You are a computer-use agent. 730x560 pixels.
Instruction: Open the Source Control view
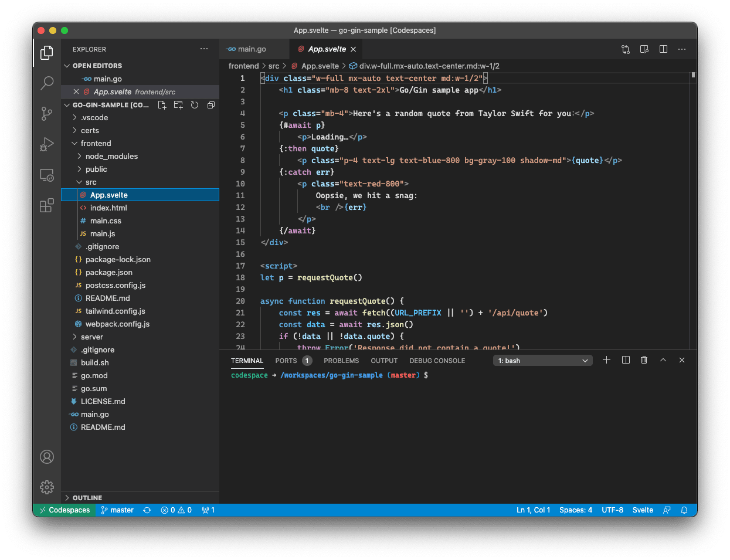(x=47, y=114)
